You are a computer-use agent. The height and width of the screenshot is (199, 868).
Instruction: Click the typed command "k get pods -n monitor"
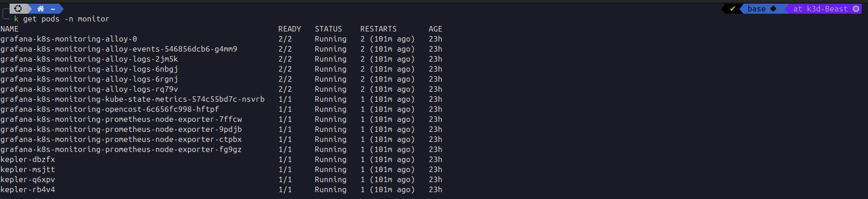click(x=62, y=19)
